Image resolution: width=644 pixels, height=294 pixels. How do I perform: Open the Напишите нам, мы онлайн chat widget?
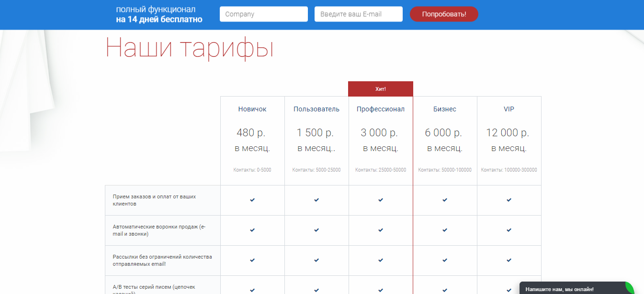[x=559, y=289]
